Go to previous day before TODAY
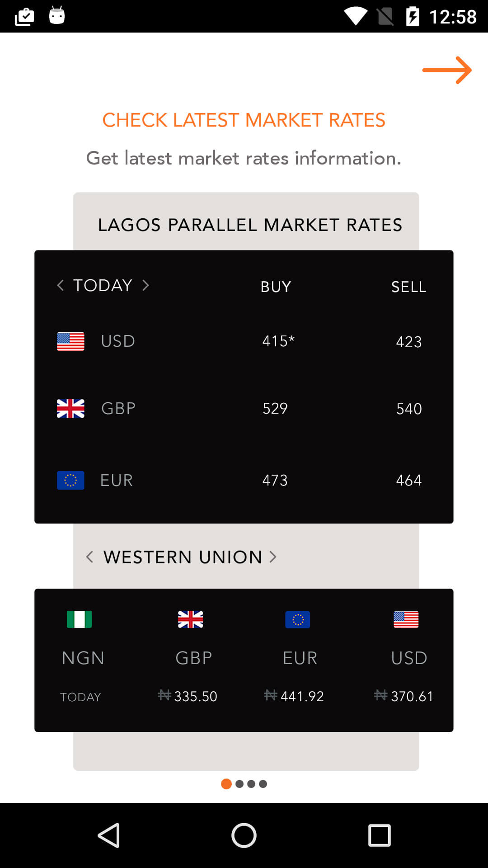The height and width of the screenshot is (868, 488). pyautogui.click(x=61, y=285)
